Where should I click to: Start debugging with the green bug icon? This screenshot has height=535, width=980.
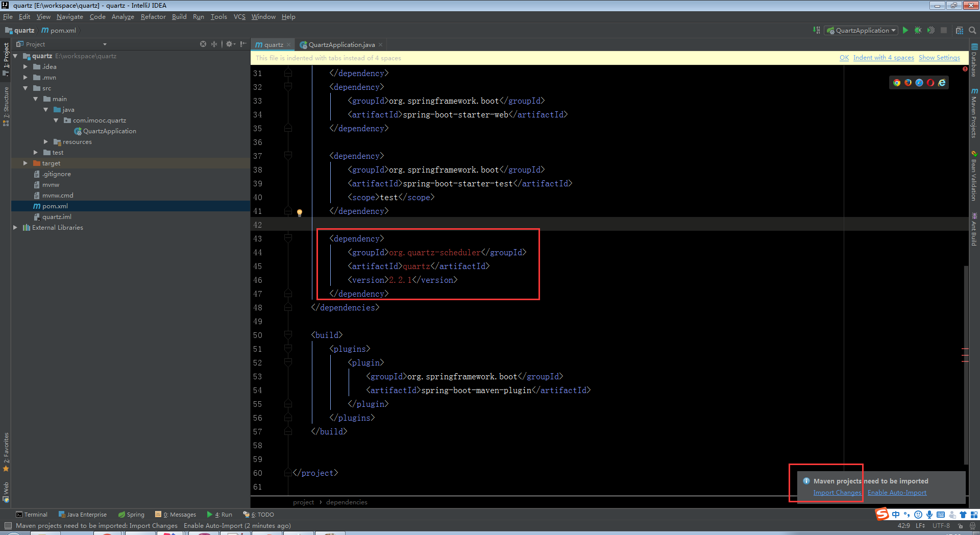918,31
